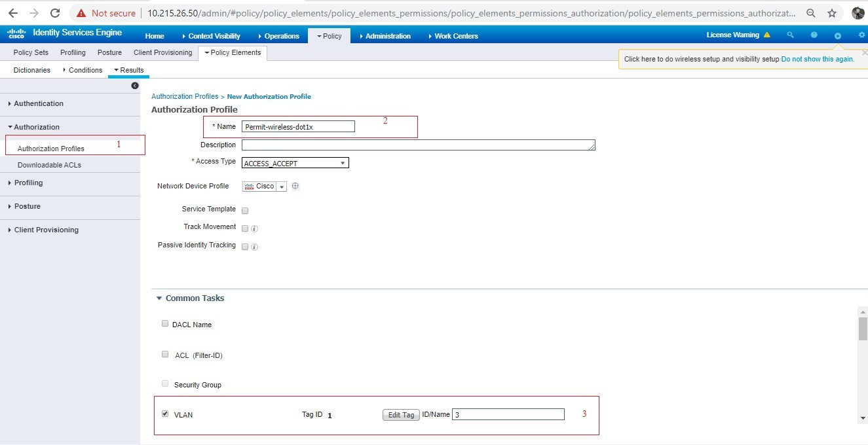The height and width of the screenshot is (445, 868).
Task: Reload the page with refresh icon
Action: 55,13
